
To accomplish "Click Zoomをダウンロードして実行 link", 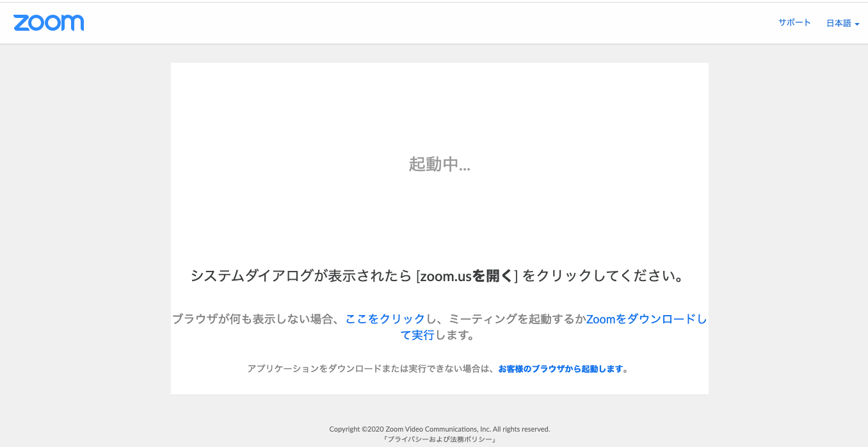I will (x=647, y=319).
